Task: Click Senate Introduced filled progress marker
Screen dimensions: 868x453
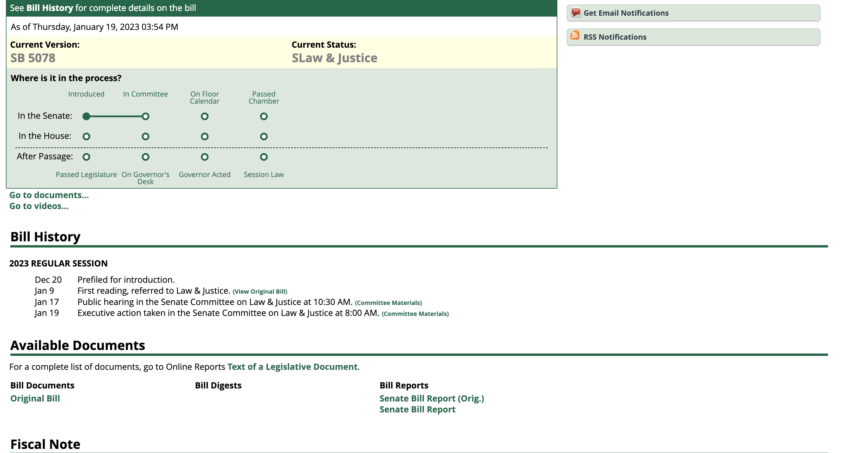Action: [86, 116]
